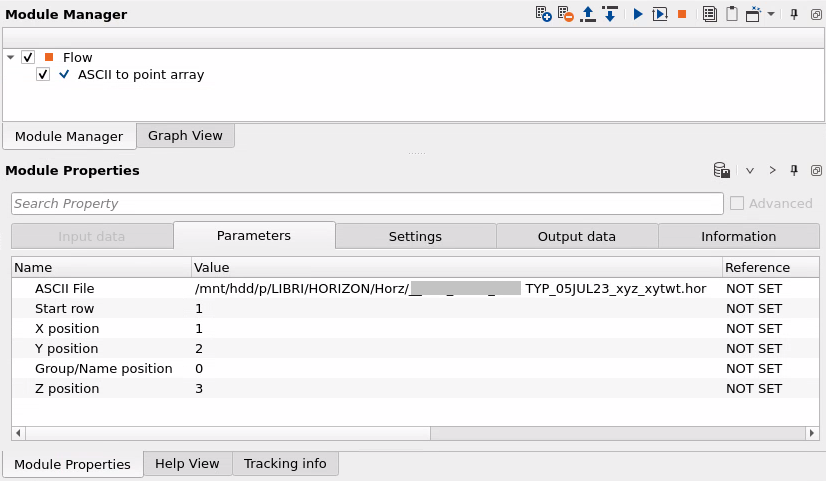Click the Search Property input field

coord(367,204)
